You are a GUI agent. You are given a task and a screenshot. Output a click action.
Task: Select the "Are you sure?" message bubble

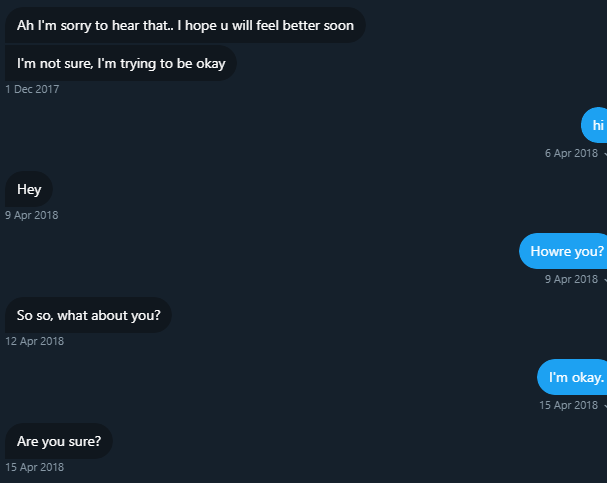click(59, 441)
